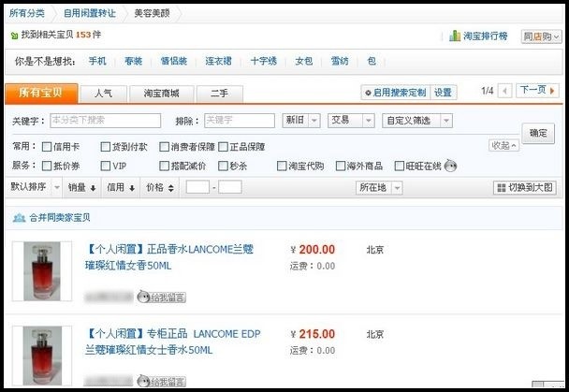
Task: Click merge same seller people icon
Action: pos(19,218)
